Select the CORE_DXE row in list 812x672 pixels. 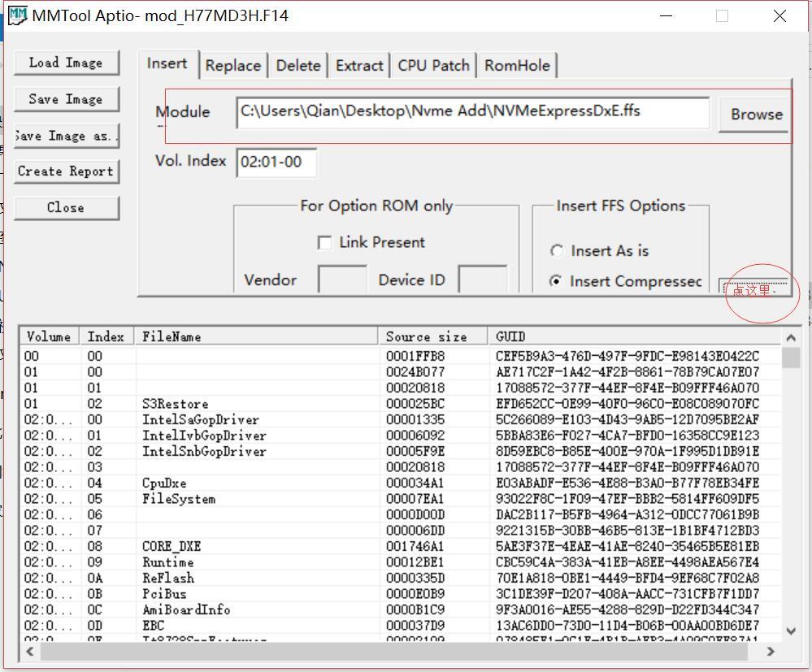(x=174, y=547)
